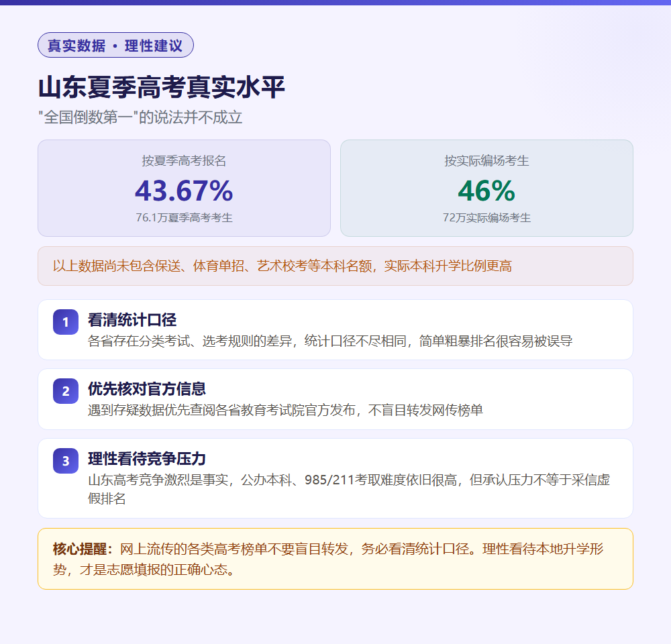
Task: Click the number 2 badge icon
Action: point(66,391)
